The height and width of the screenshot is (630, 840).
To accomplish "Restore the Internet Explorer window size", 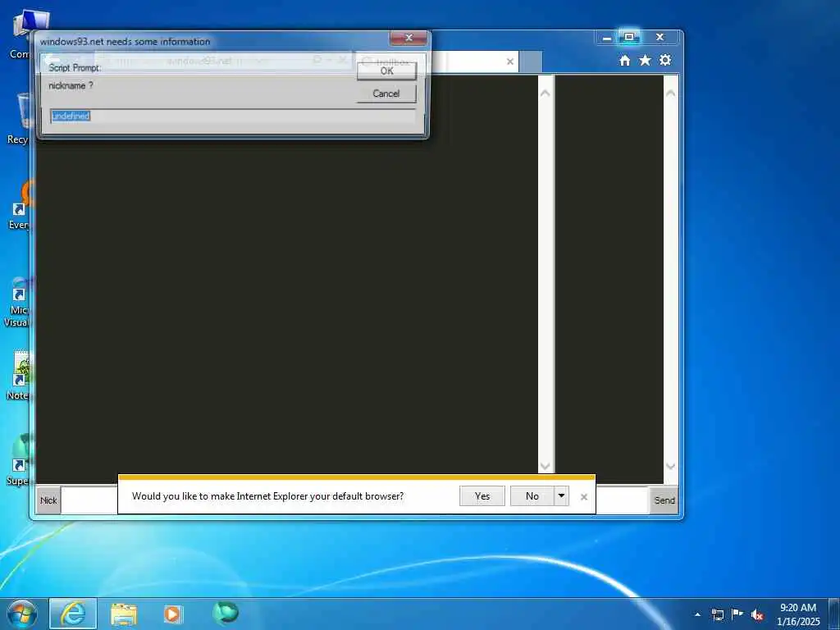I will point(629,38).
